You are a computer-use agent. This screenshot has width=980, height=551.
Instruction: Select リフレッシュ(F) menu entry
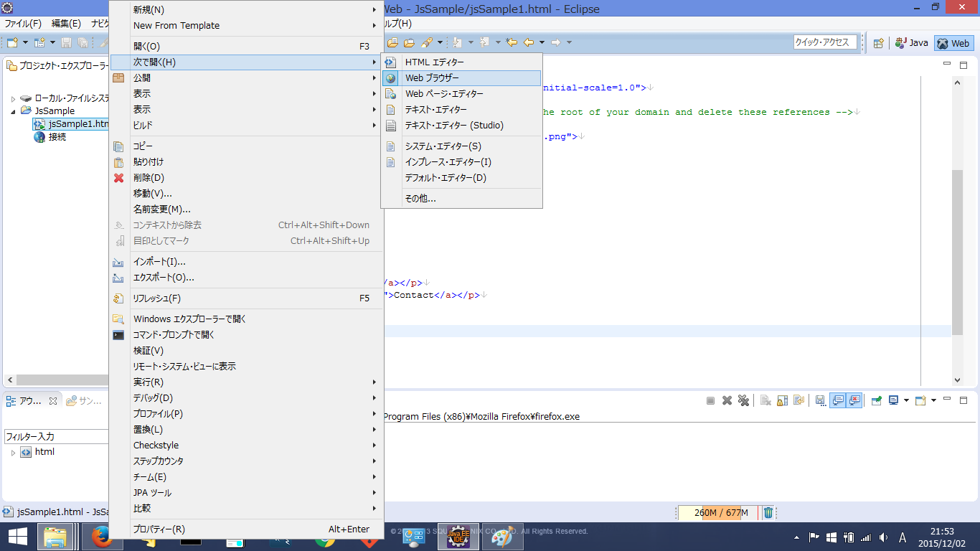point(246,298)
